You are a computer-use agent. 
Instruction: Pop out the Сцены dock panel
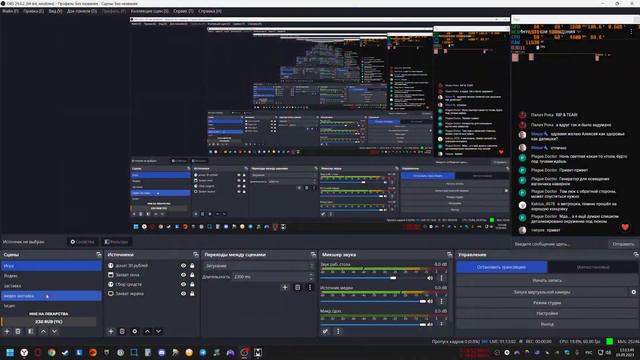[98, 254]
